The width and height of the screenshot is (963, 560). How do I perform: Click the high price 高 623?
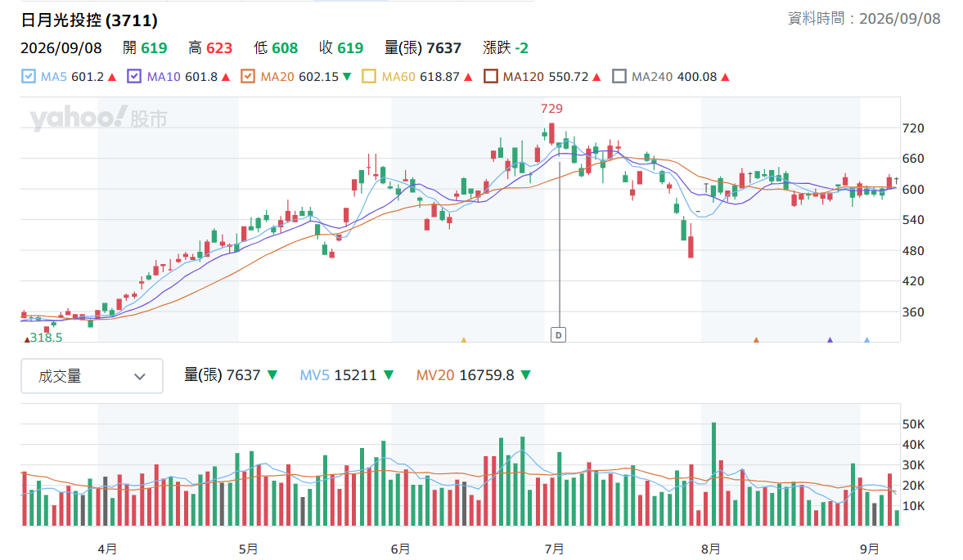point(210,48)
